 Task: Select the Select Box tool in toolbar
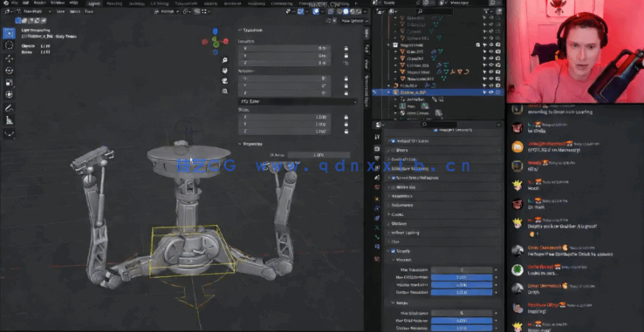point(9,33)
